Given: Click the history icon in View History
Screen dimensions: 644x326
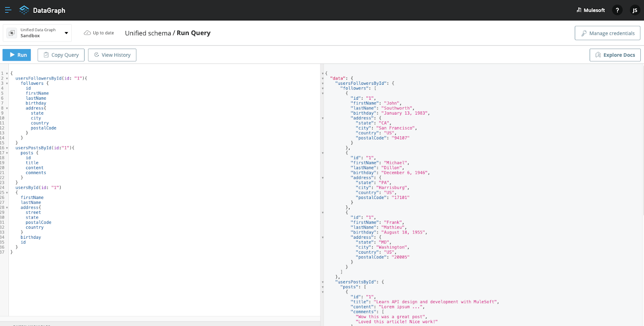Looking at the screenshot, I should 97,55.
